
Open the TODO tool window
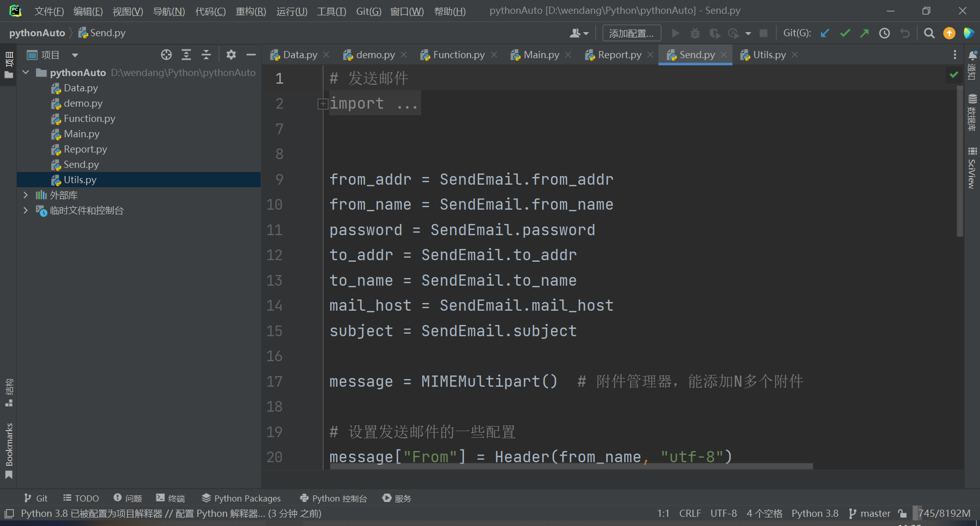point(81,498)
